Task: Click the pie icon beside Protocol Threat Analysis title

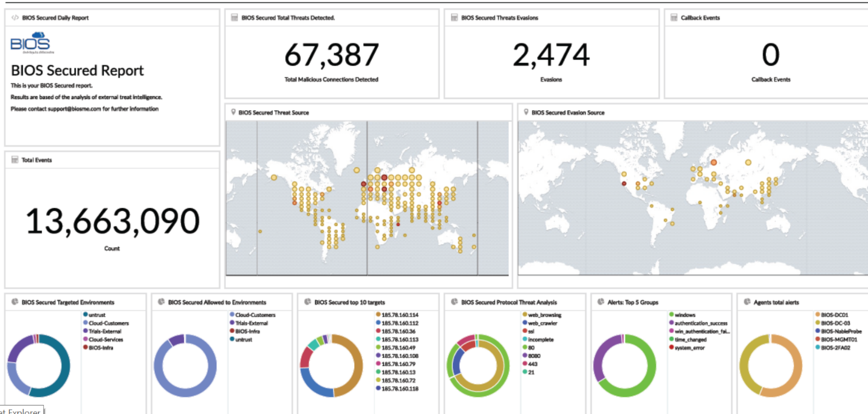Action: 454,302
